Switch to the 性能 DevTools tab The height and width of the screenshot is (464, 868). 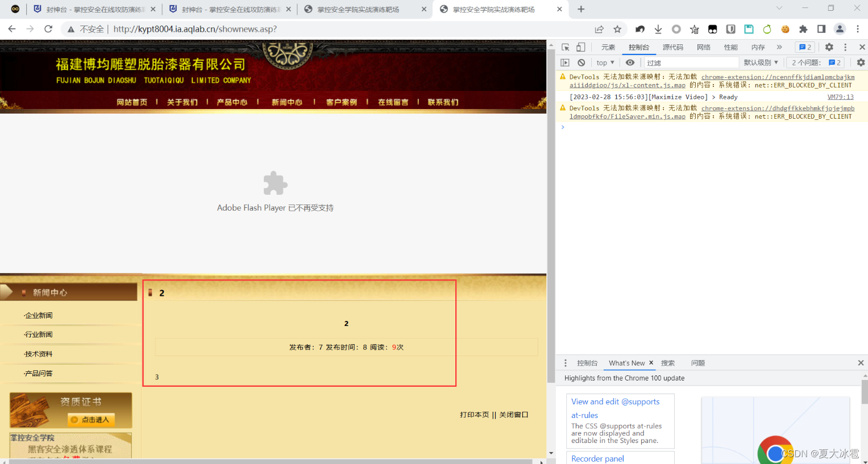pyautogui.click(x=731, y=47)
